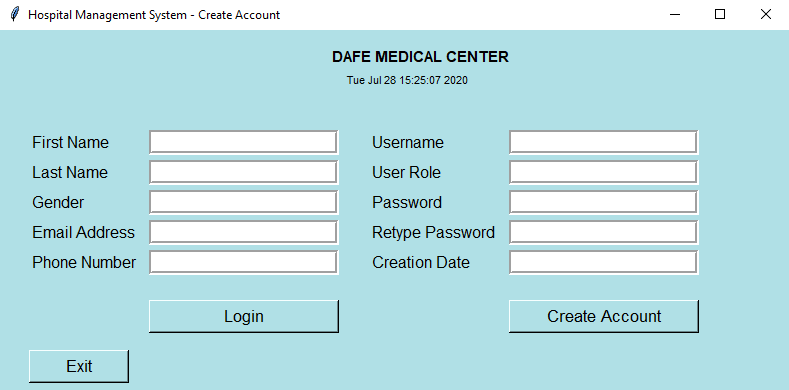Click the Login button
Viewport: 789px width, 390px height.
point(244,317)
